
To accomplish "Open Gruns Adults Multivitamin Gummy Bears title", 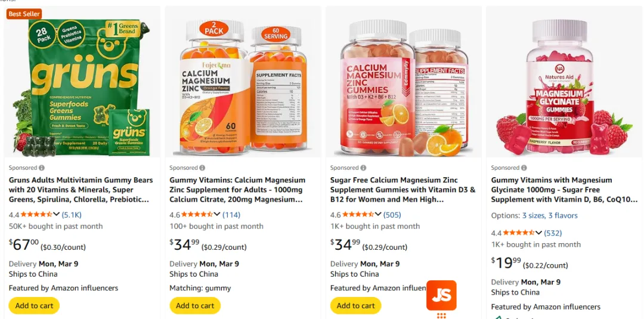I will click(81, 190).
